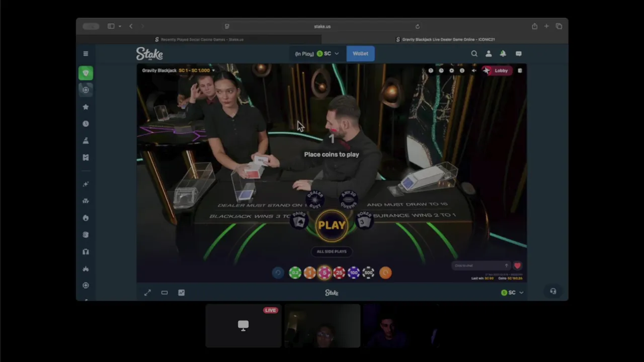Image resolution: width=644 pixels, height=362 pixels.
Task: Toggle theatre mode rectangle icon
Action: pos(165,293)
